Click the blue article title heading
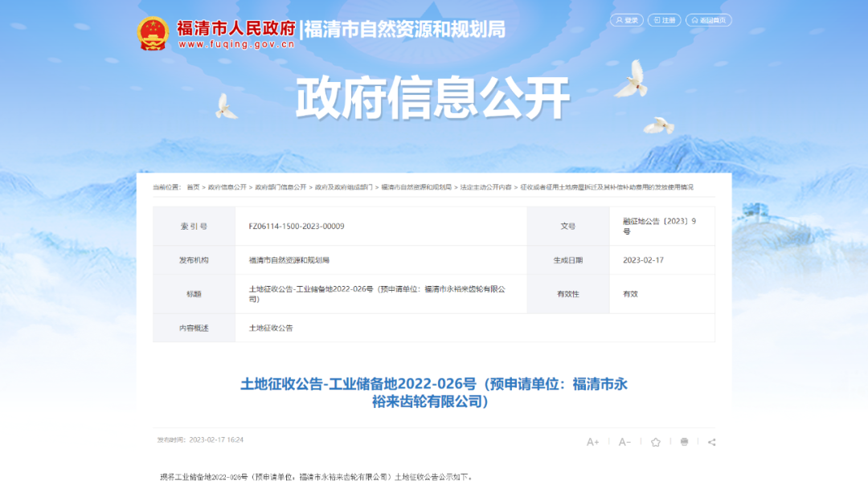This screenshot has height=494, width=868. click(433, 393)
